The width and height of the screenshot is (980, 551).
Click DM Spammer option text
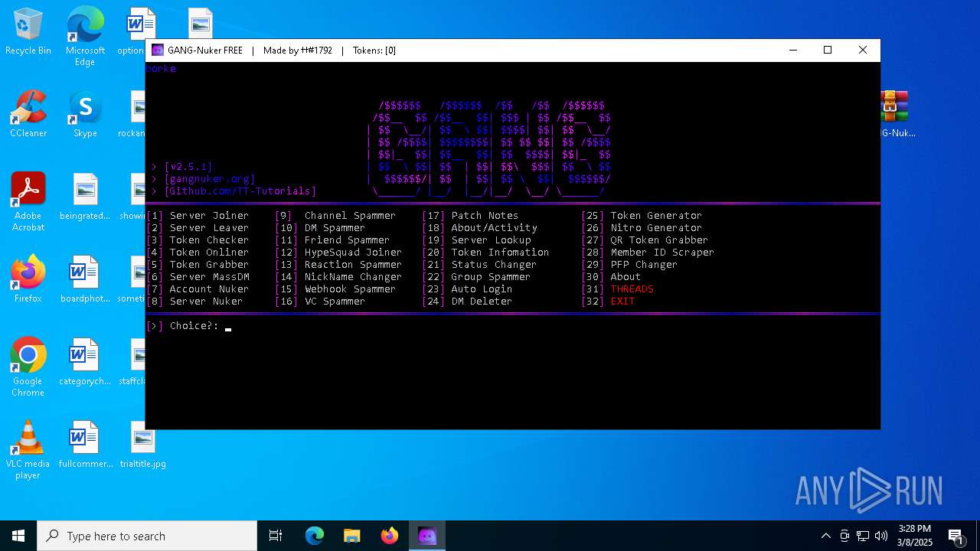pos(335,228)
